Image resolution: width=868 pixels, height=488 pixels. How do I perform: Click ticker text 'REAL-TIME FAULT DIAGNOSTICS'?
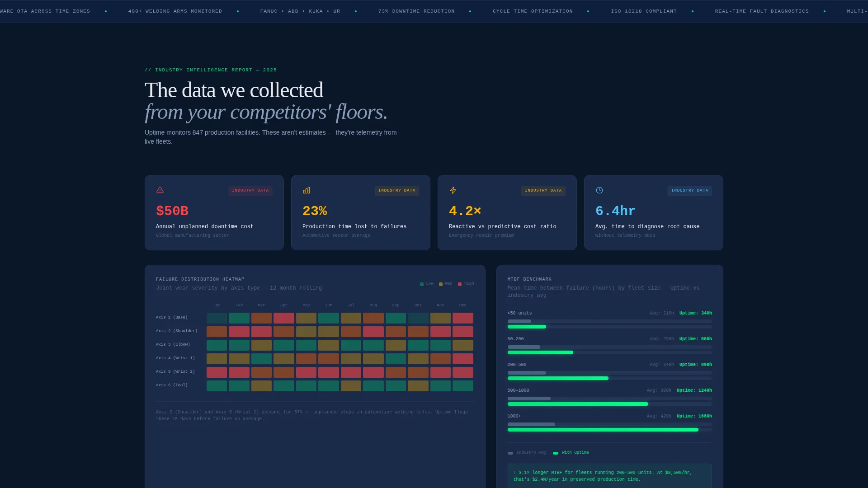click(x=762, y=11)
